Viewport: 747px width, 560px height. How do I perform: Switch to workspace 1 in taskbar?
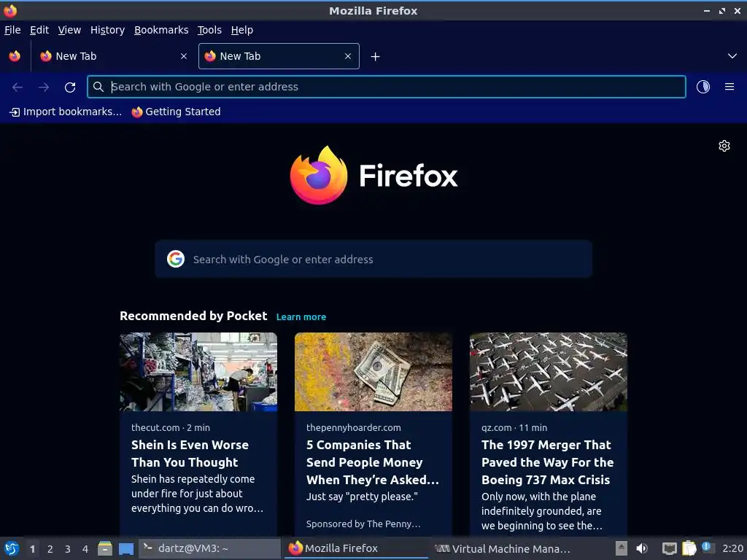pos(32,549)
